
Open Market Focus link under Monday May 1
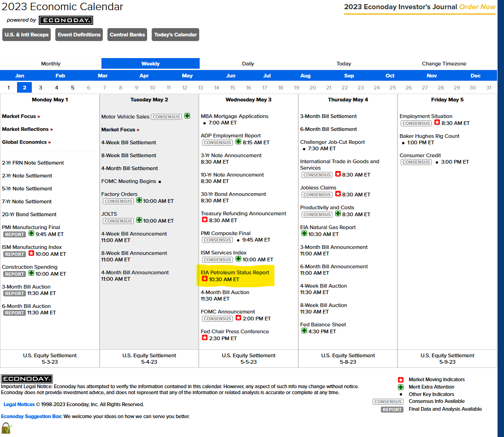[x=21, y=116]
